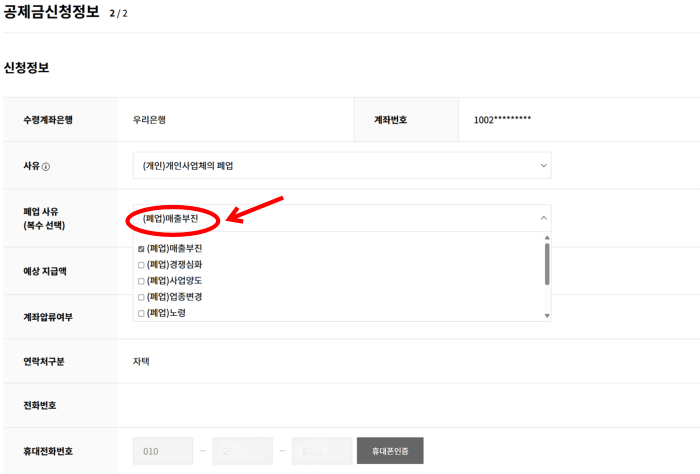Click the 계좌번호 label
Screen dimensions: 700x474
pos(390,120)
